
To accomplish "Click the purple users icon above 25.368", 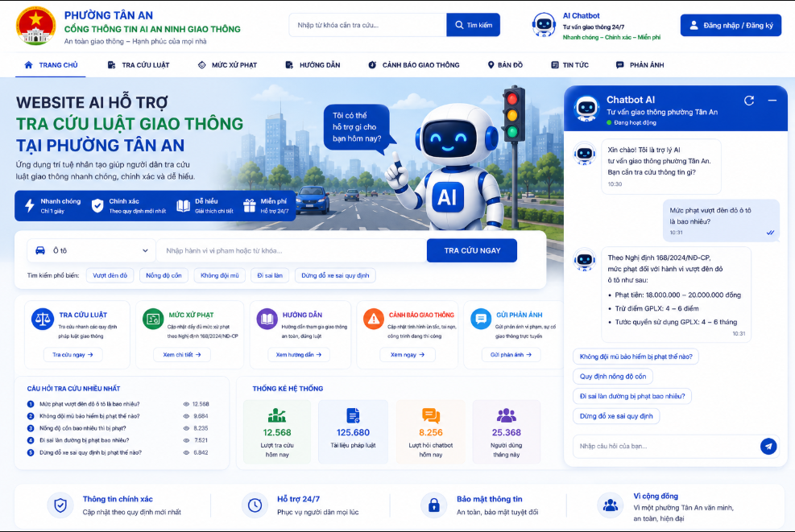I will [x=506, y=415].
